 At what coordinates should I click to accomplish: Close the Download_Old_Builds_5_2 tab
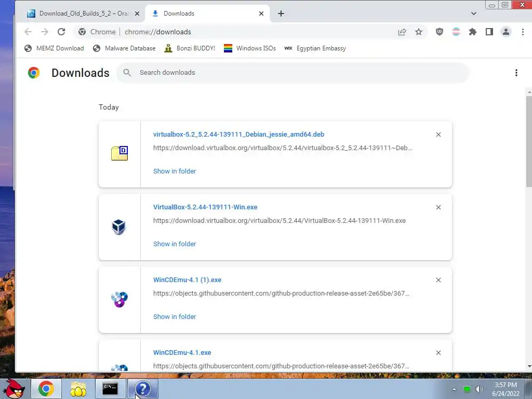click(137, 14)
